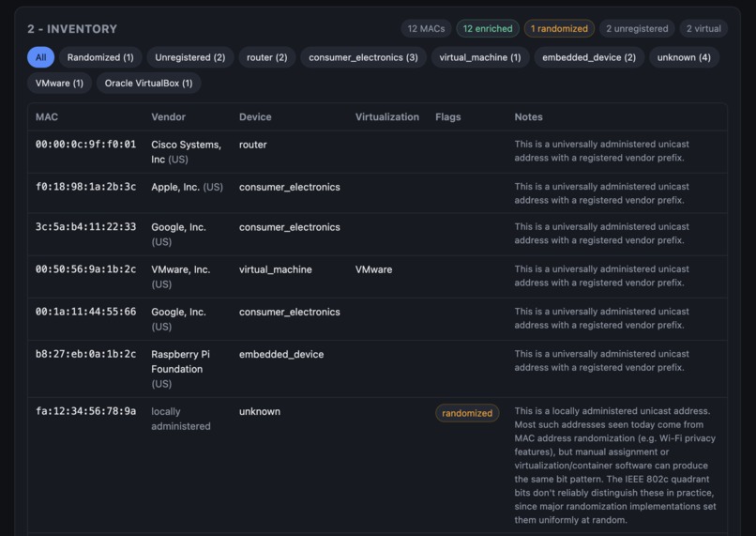Click the 1 randomized summary badge
Image resolution: width=756 pixels, height=536 pixels.
pos(559,28)
